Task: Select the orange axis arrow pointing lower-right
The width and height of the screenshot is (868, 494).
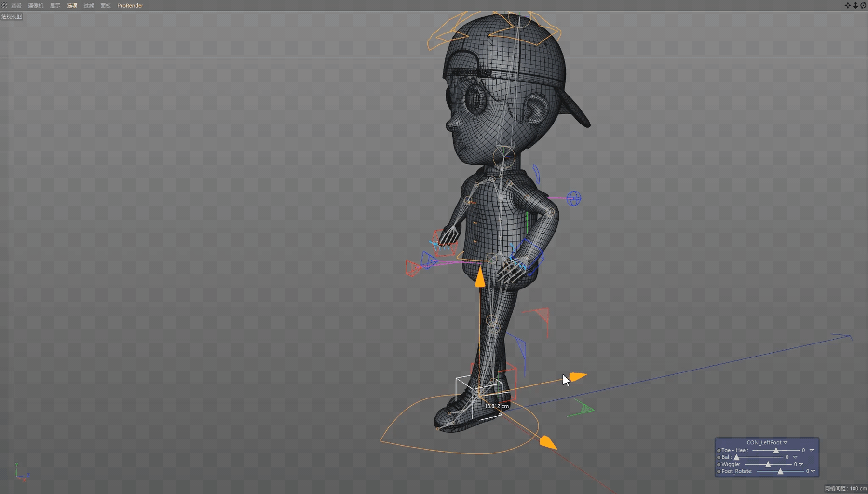Action: point(548,442)
